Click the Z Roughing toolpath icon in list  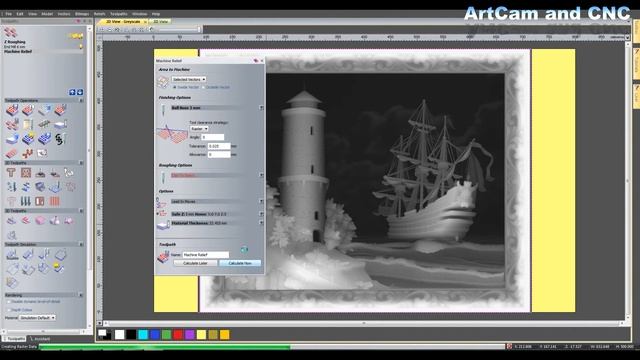click(10, 32)
